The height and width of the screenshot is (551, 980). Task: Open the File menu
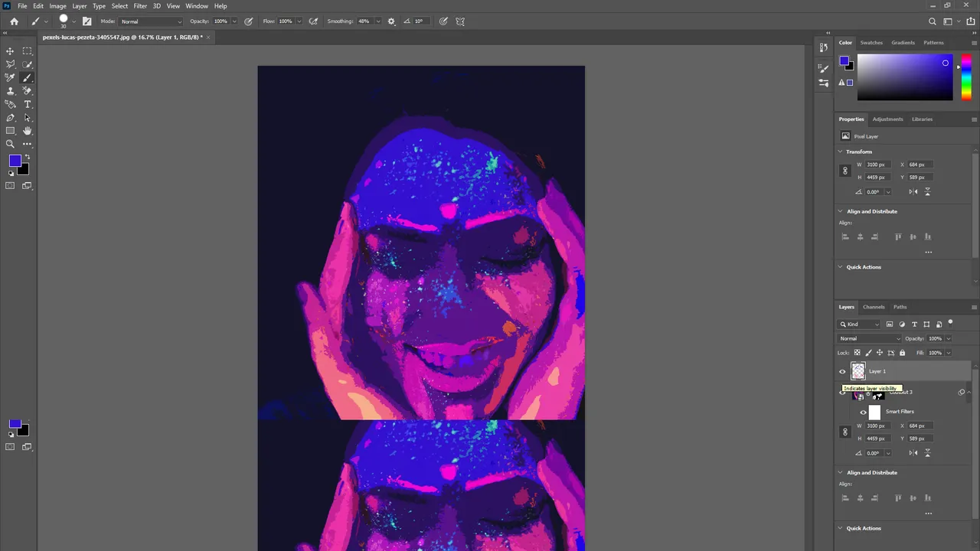22,6
